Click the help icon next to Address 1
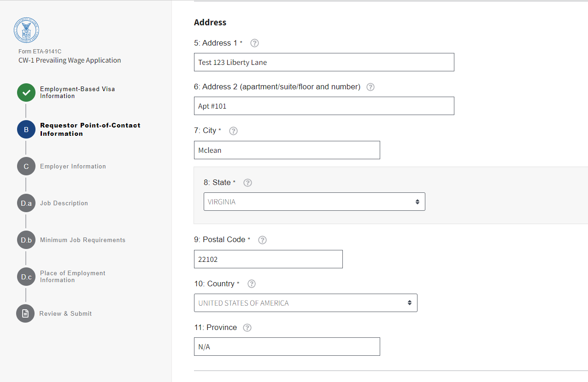 point(254,43)
